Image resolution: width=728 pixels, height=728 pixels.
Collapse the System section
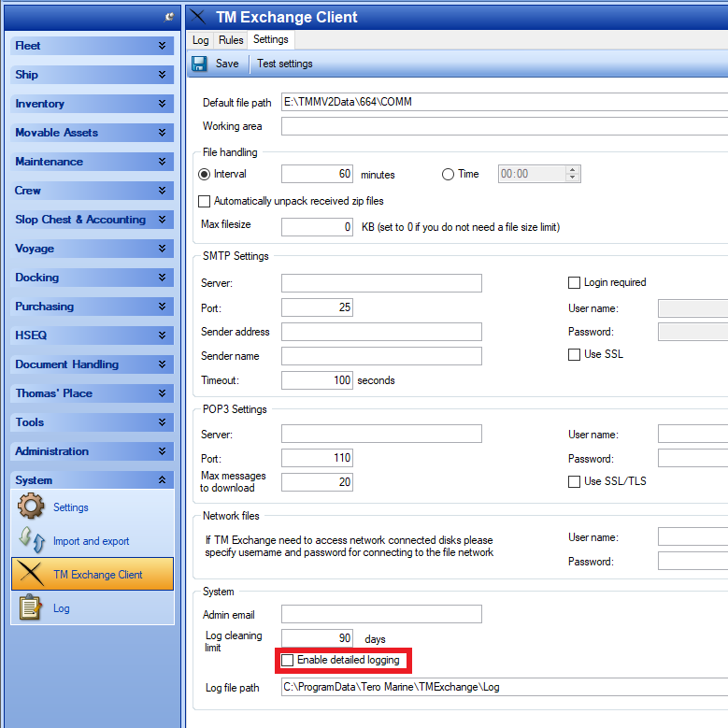92,480
